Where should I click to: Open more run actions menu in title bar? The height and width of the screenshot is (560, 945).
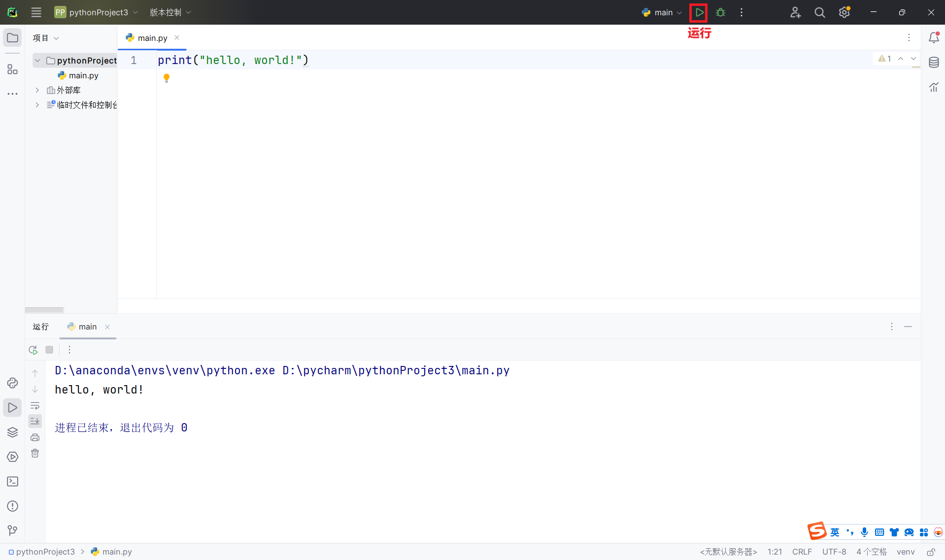click(x=742, y=12)
